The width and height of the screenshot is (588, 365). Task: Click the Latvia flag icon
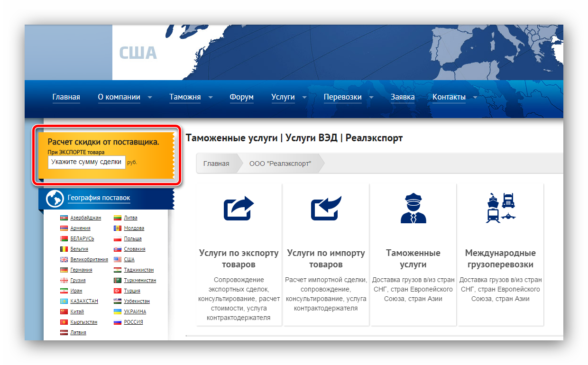coord(64,333)
